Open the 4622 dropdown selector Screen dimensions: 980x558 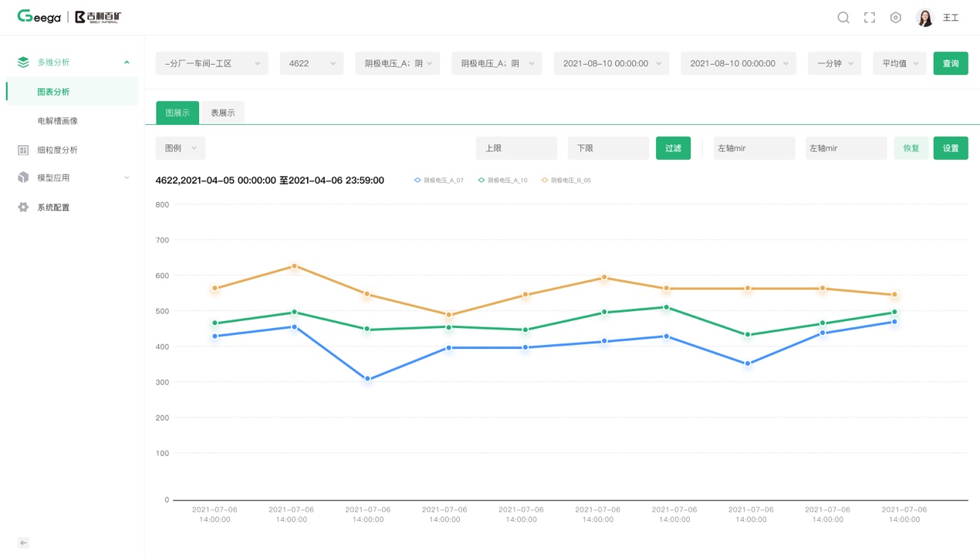coord(311,63)
